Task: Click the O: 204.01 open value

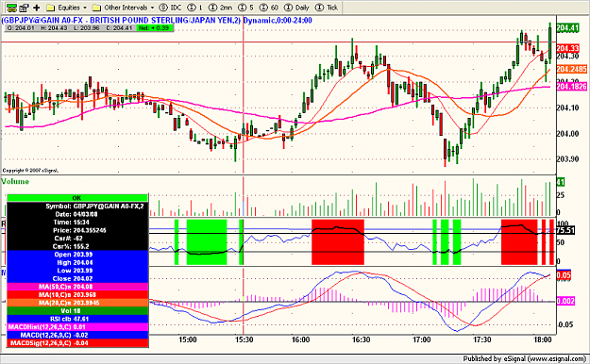Action: (x=21, y=28)
